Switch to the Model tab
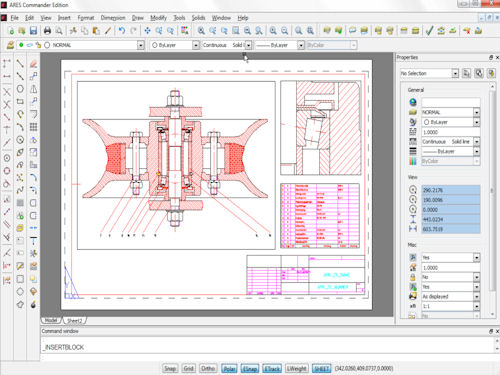This screenshot has height=375, width=500. [51, 320]
